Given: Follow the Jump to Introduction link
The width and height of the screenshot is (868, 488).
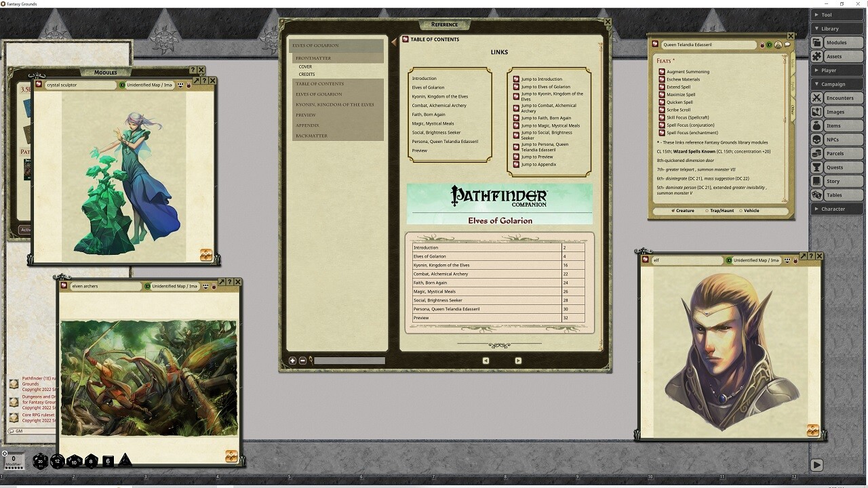Looking at the screenshot, I should pyautogui.click(x=541, y=79).
